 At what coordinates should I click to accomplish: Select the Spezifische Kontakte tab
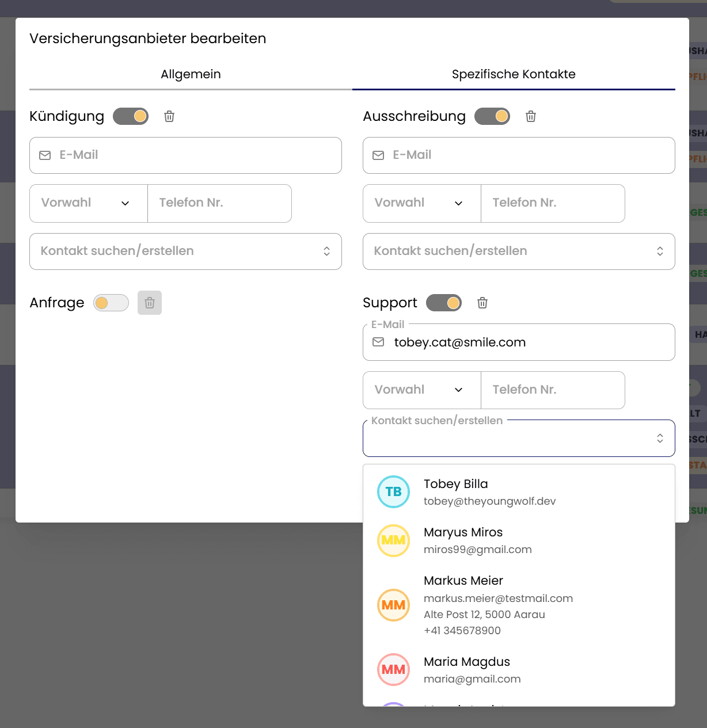click(x=514, y=74)
